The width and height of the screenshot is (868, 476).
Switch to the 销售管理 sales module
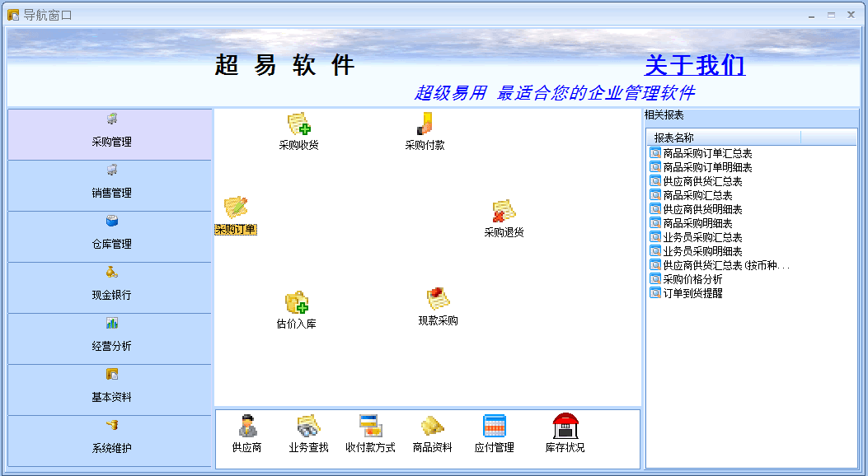[111, 185]
